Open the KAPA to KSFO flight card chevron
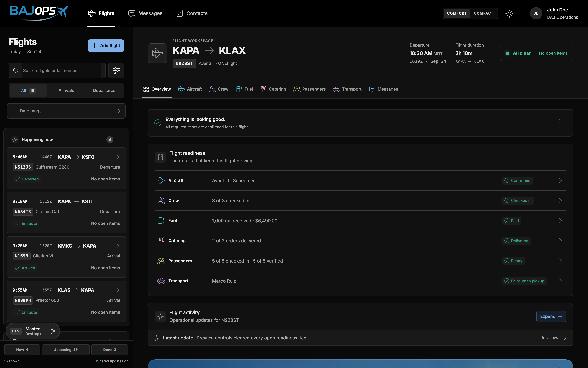This screenshot has width=588, height=368. [118, 157]
